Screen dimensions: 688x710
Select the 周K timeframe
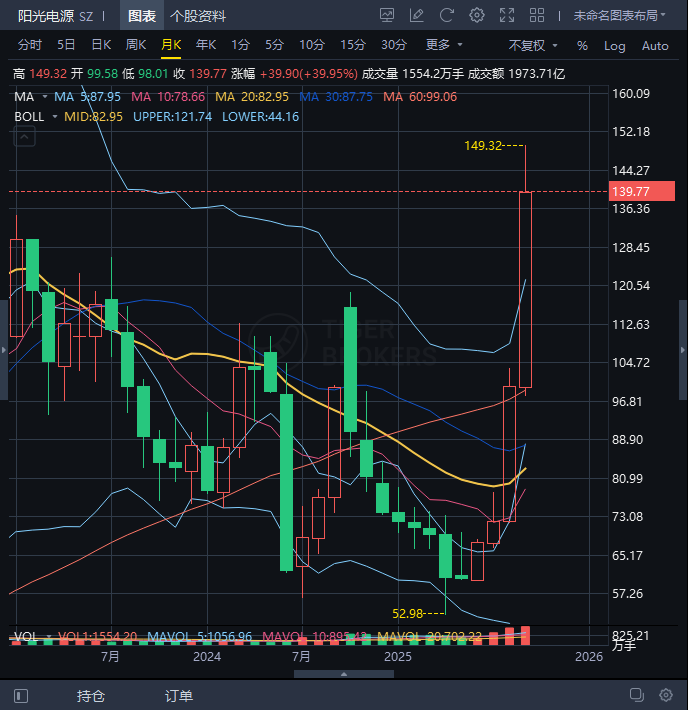(135, 45)
